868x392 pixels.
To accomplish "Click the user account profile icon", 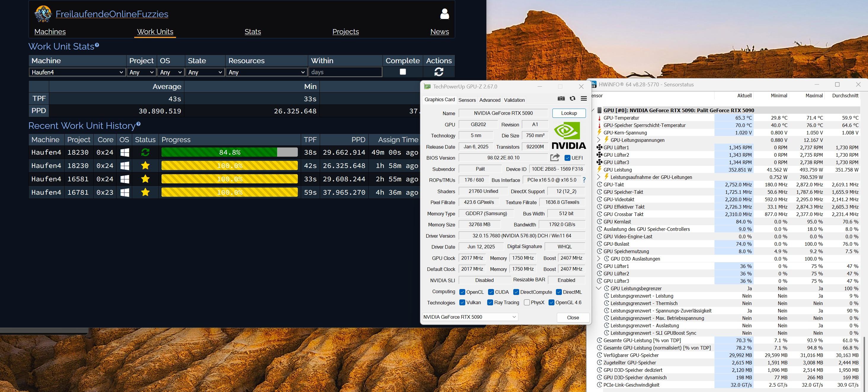I will tap(445, 14).
